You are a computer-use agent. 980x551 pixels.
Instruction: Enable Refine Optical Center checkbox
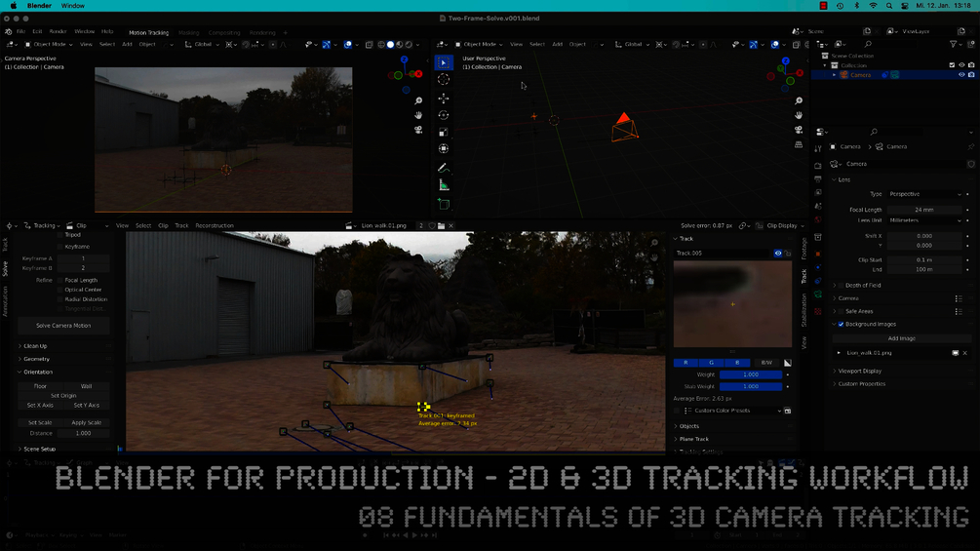click(x=60, y=290)
